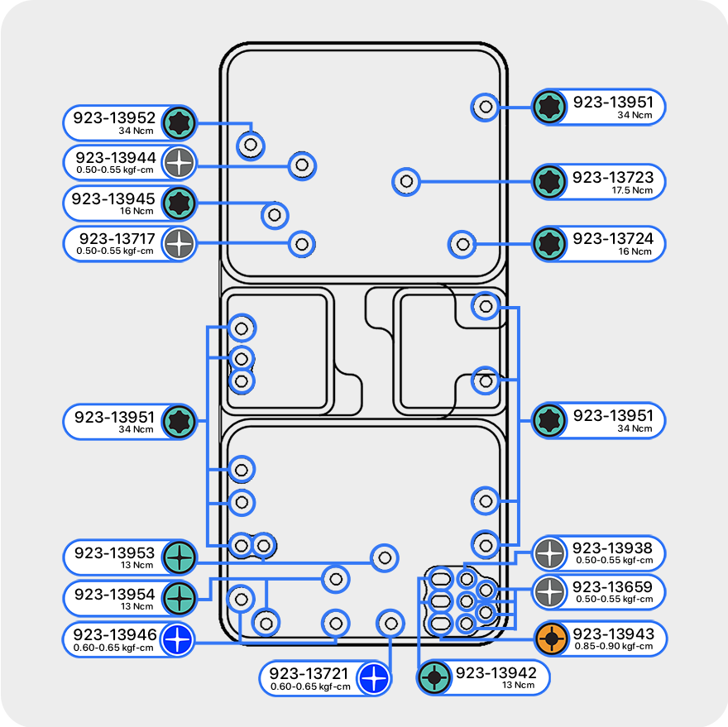The image size is (728, 727).
Task: Click the orange screw icon for 923-13943
Action: [549, 639]
